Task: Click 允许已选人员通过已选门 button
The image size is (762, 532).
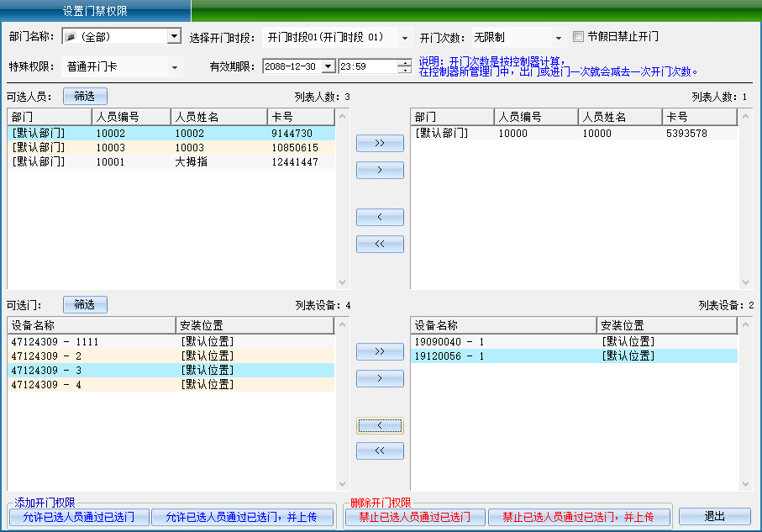Action: point(80,517)
